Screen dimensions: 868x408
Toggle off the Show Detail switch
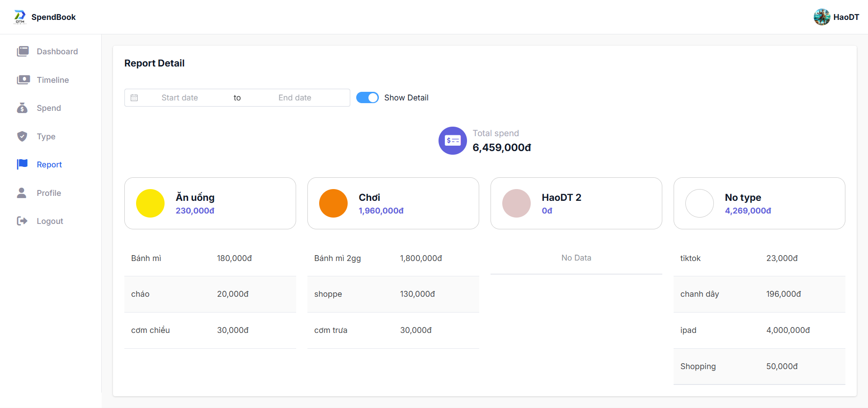click(367, 97)
